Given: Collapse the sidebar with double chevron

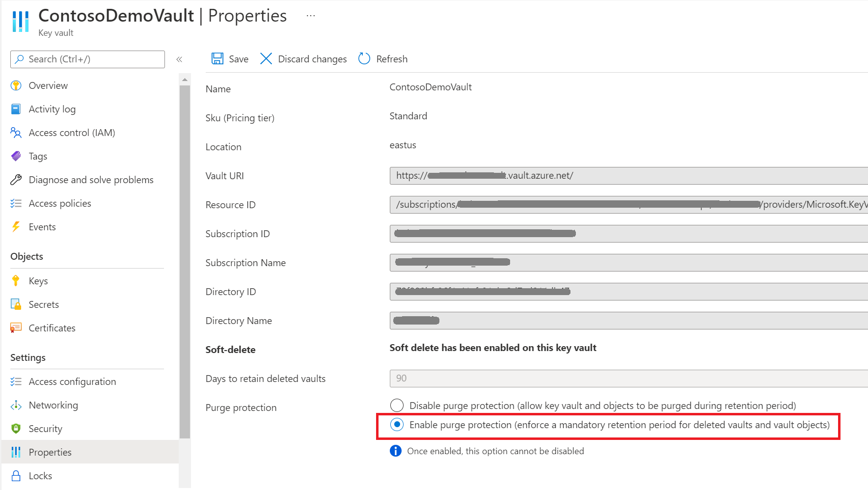Looking at the screenshot, I should coord(179,59).
